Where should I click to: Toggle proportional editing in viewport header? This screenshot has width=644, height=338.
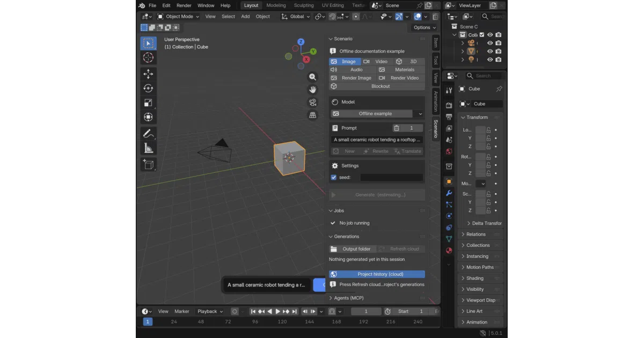coord(356,17)
